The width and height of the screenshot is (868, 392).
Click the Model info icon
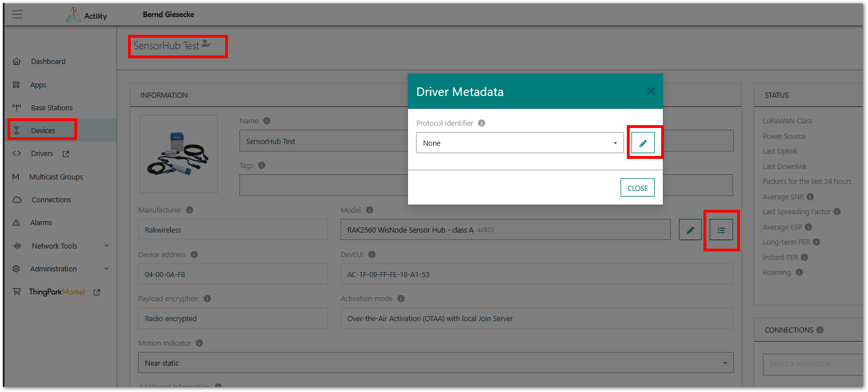click(x=370, y=210)
